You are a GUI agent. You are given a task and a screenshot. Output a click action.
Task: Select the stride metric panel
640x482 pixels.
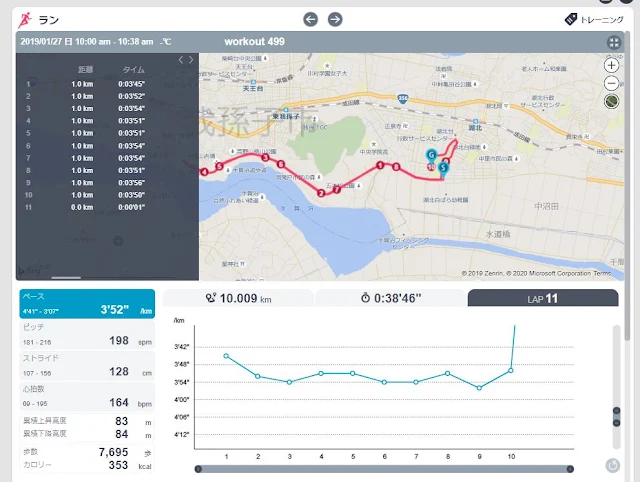coord(87,366)
